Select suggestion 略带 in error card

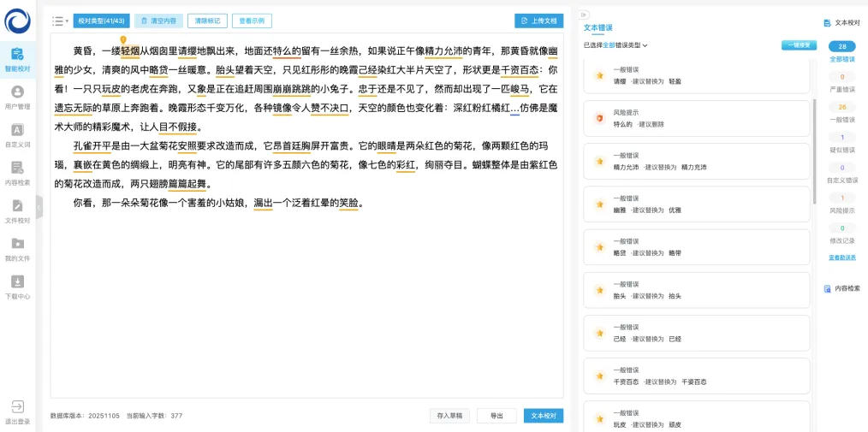[x=675, y=252]
